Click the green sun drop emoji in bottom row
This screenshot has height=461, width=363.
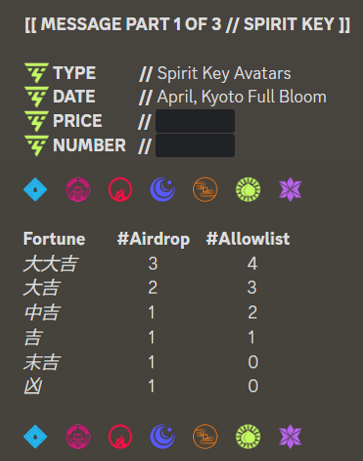[248, 436]
